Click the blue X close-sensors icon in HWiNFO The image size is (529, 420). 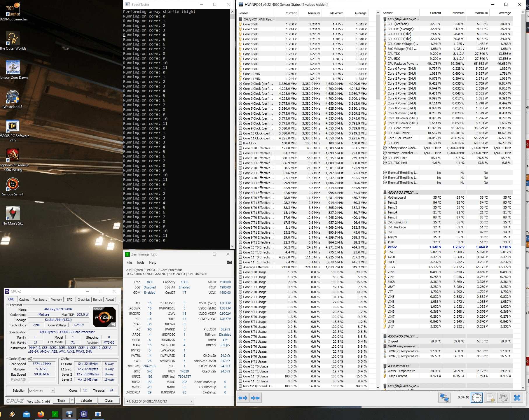(x=517, y=398)
